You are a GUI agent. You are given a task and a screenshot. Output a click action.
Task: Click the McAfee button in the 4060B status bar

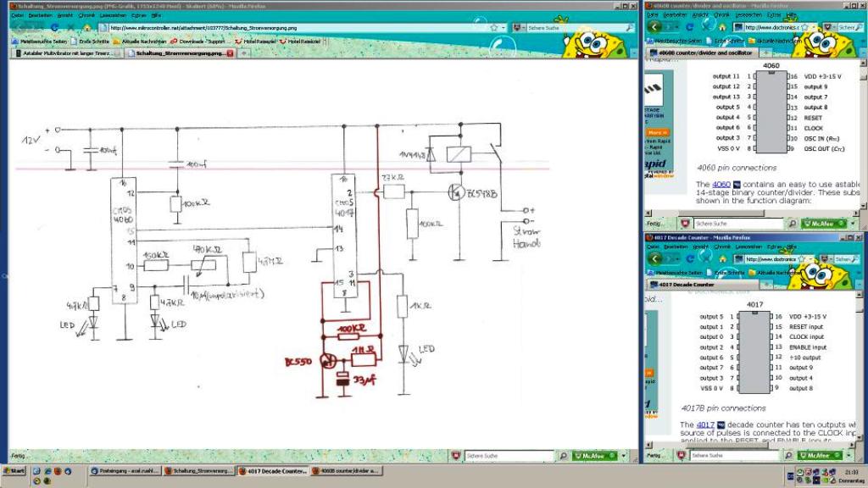(824, 224)
